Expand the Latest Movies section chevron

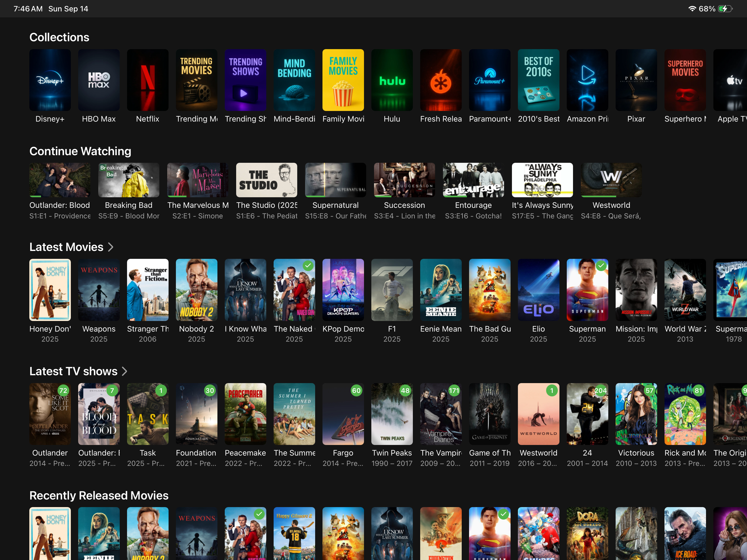111,247
